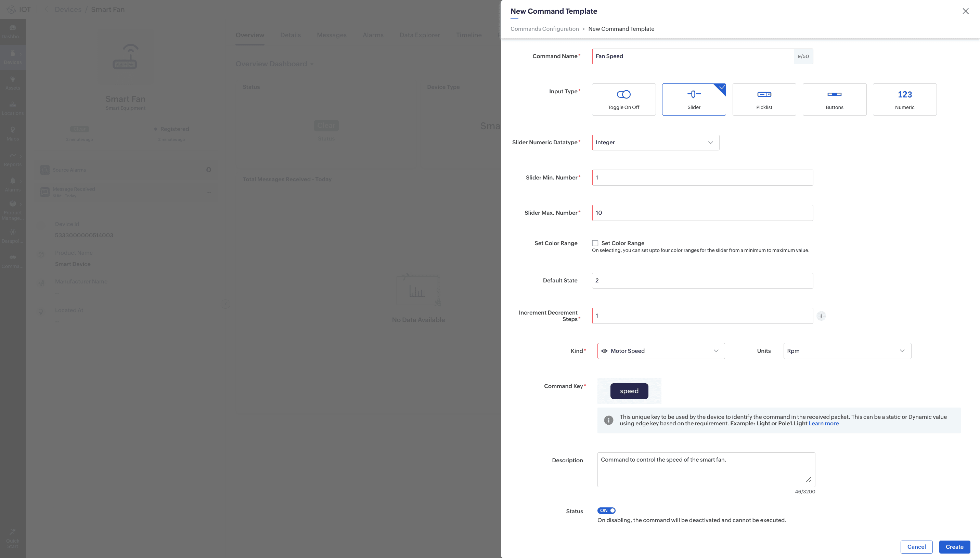Select the Picklist input type
Image resolution: width=980 pixels, height=558 pixels.
coord(764,99)
